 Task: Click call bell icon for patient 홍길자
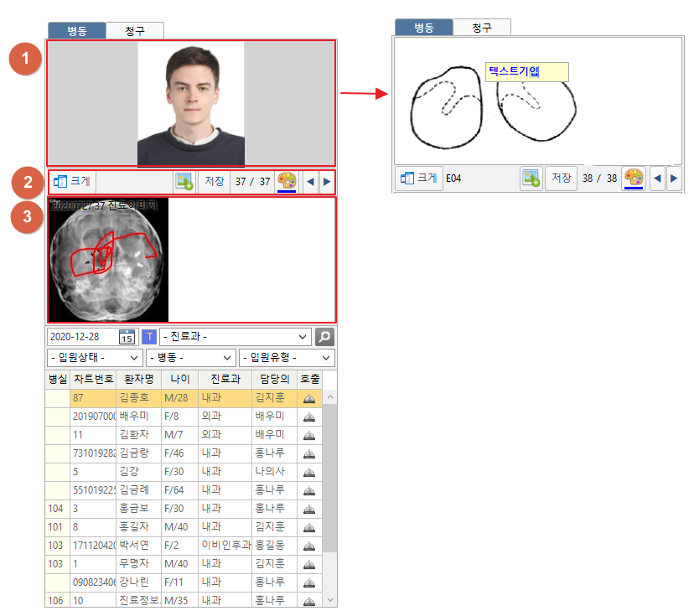pos(309,527)
